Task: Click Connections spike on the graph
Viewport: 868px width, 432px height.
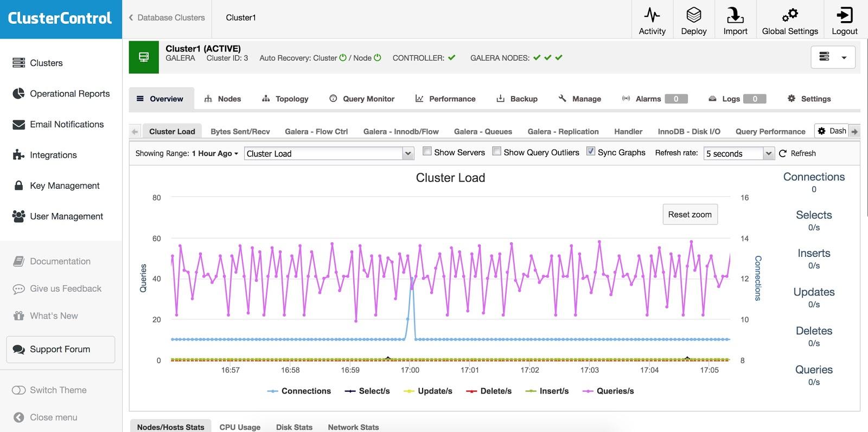Action: pyautogui.click(x=412, y=280)
